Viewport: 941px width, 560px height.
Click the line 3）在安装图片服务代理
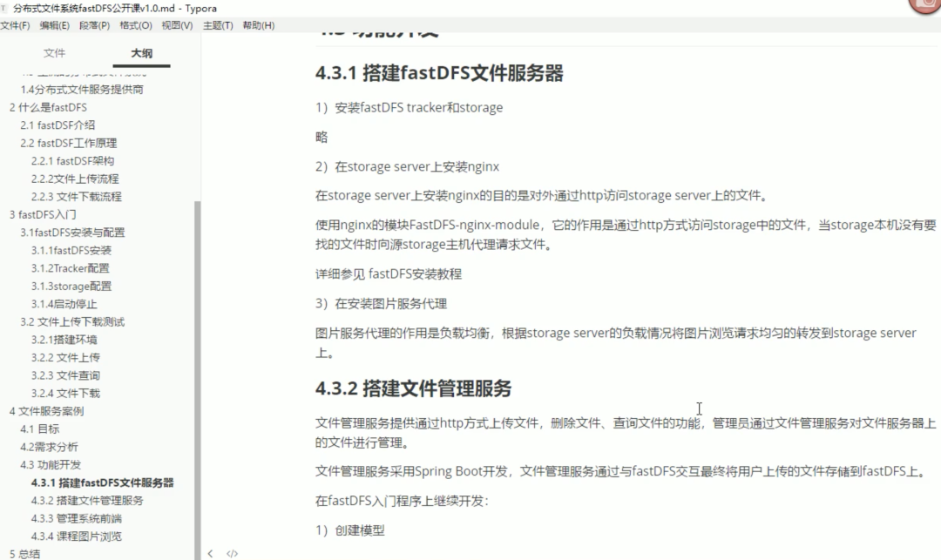381,304
